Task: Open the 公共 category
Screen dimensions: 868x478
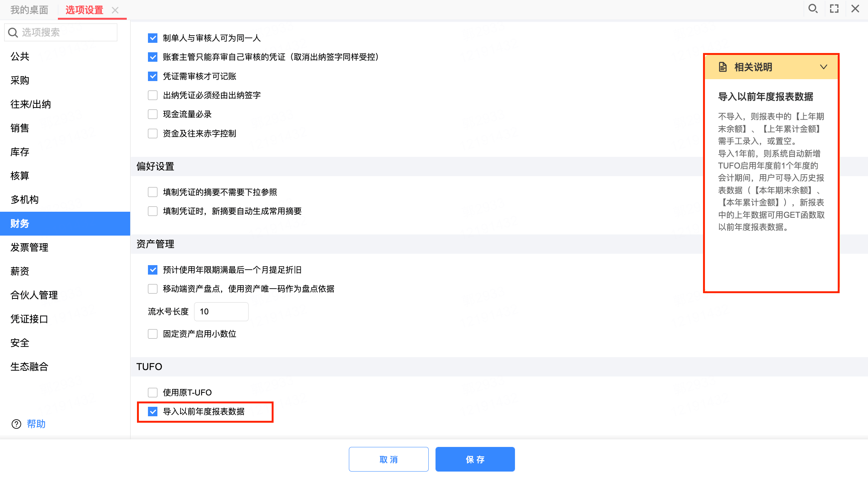Action: [x=65, y=56]
